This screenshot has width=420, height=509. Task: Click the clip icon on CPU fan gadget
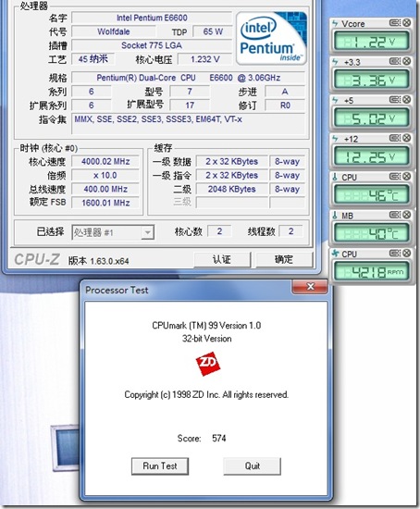click(x=395, y=253)
